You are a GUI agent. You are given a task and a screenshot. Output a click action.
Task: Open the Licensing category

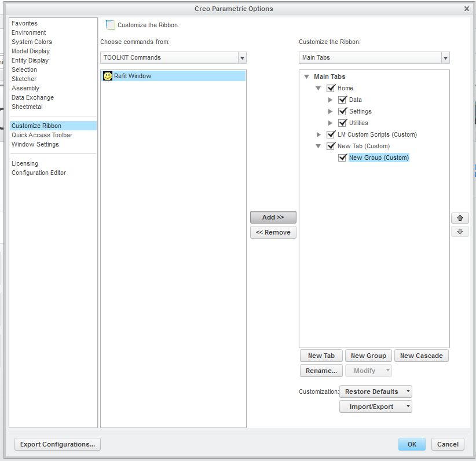(x=25, y=163)
